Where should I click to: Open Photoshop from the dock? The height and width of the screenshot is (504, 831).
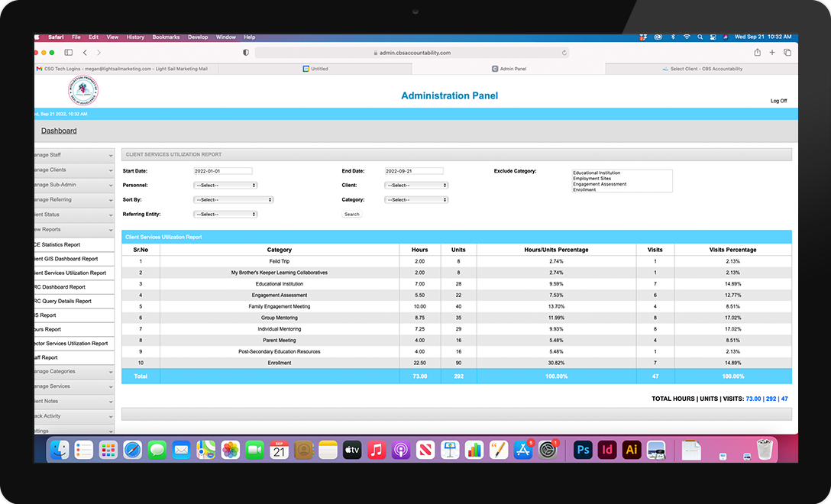583,450
